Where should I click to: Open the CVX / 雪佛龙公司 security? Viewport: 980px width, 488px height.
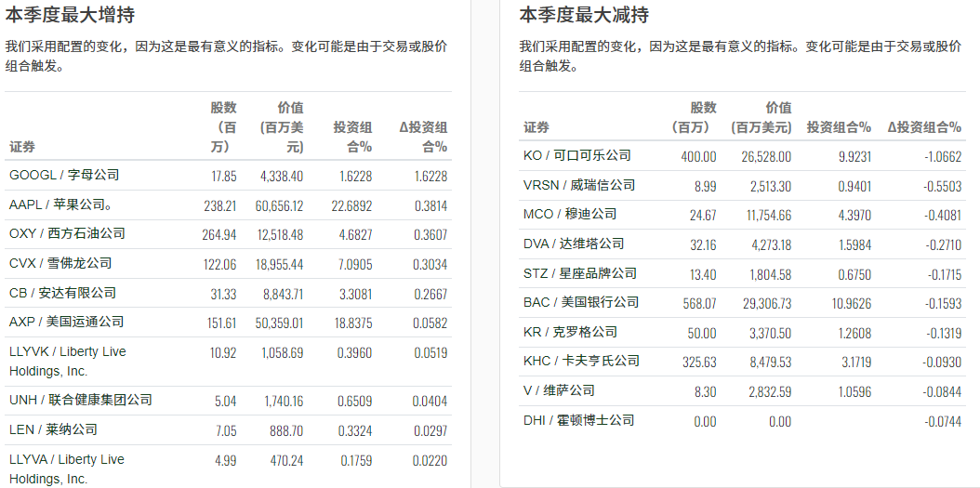[60, 263]
